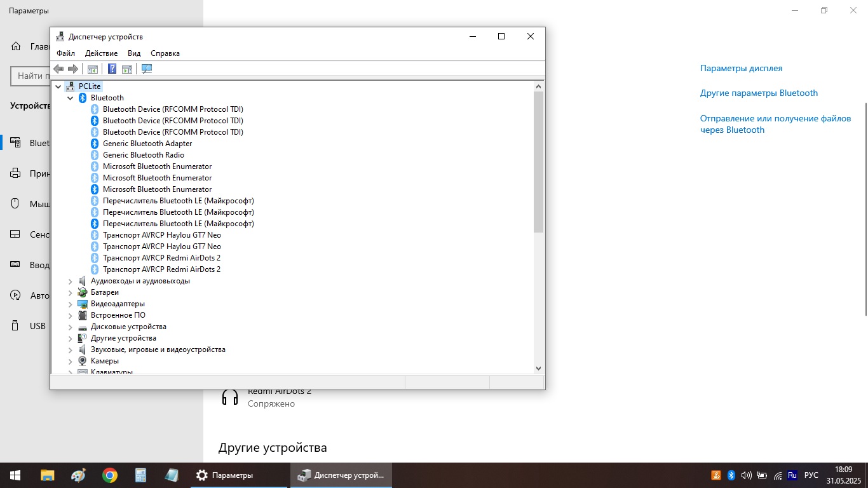Open Help via the blue question mark icon
868x488 pixels.
[112, 69]
